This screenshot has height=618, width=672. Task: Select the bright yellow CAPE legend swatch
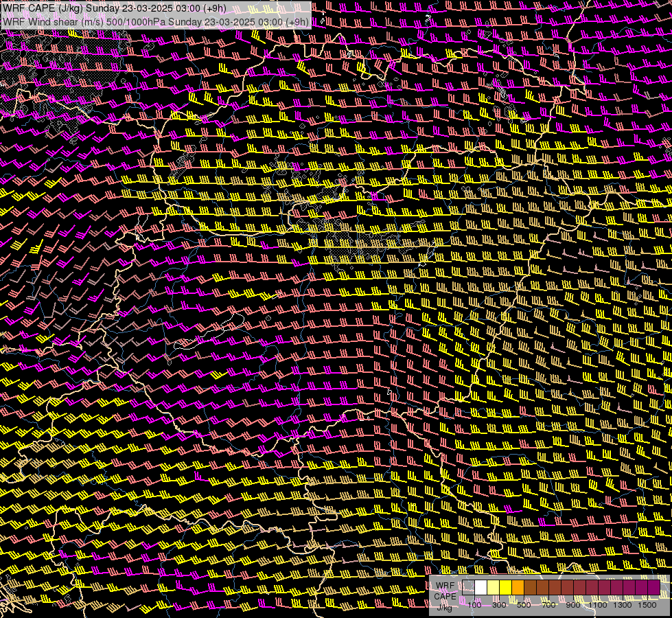tap(506, 587)
